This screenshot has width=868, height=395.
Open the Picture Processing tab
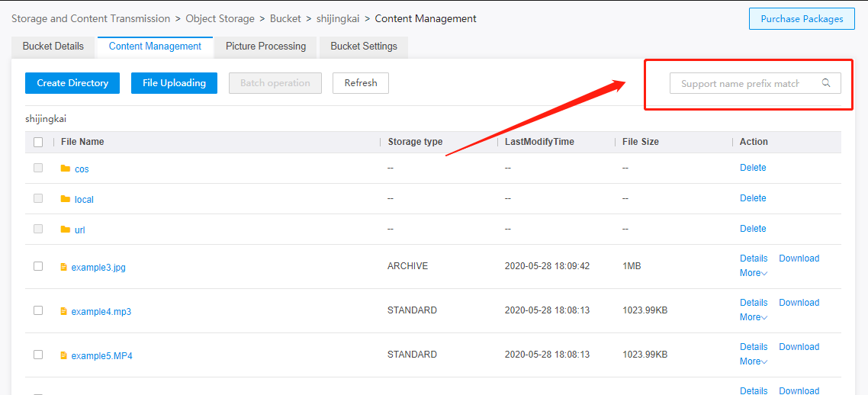265,47
